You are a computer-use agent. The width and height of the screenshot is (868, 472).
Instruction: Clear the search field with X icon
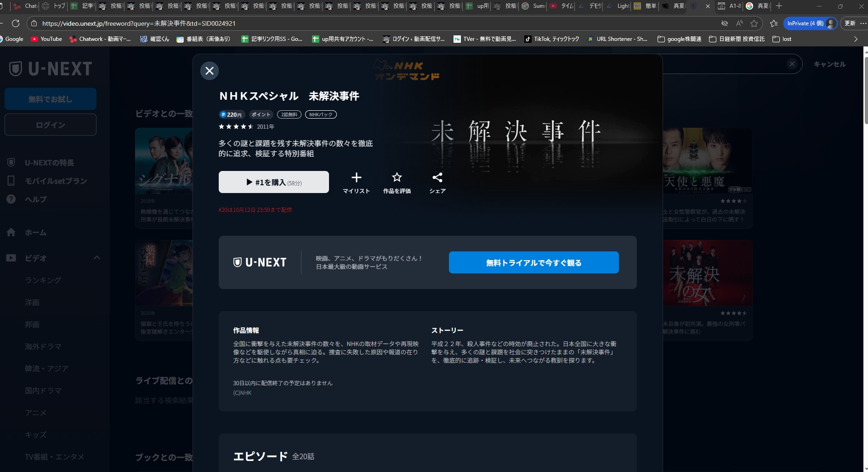click(792, 64)
